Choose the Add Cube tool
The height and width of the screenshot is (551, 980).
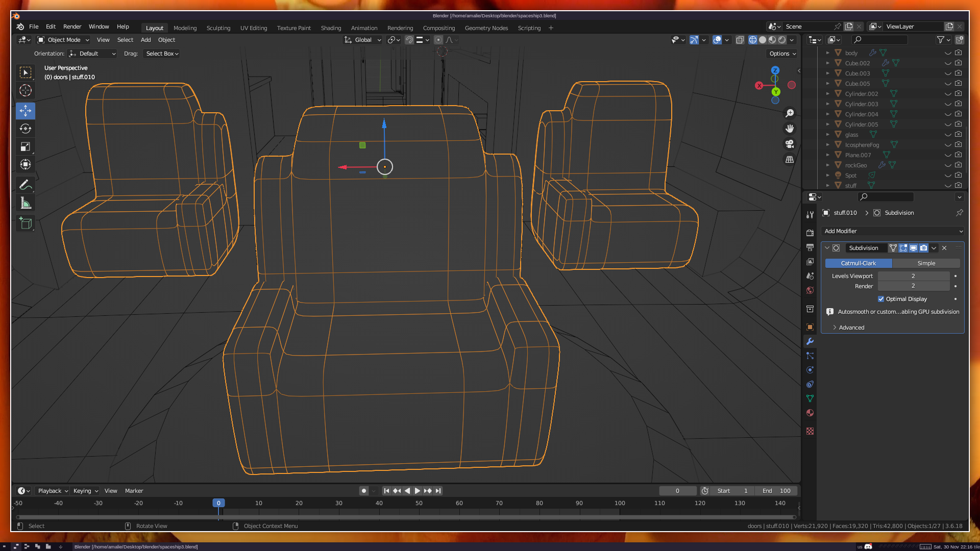(26, 223)
